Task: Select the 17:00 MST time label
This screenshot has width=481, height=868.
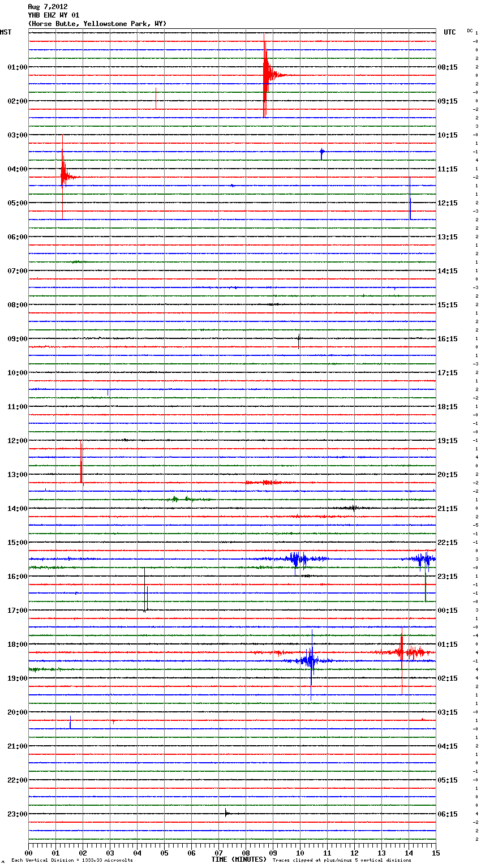Action: click(18, 610)
